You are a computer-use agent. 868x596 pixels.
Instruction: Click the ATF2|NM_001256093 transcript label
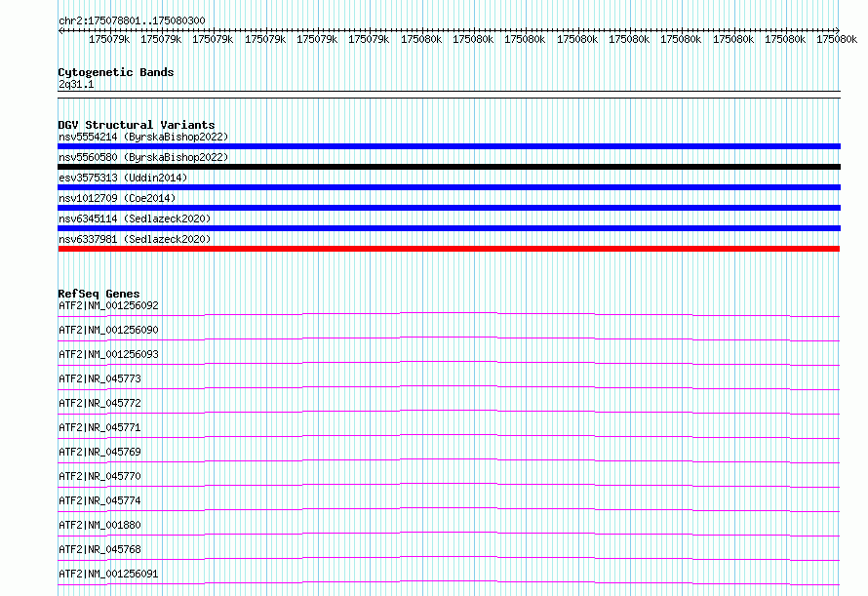point(108,354)
